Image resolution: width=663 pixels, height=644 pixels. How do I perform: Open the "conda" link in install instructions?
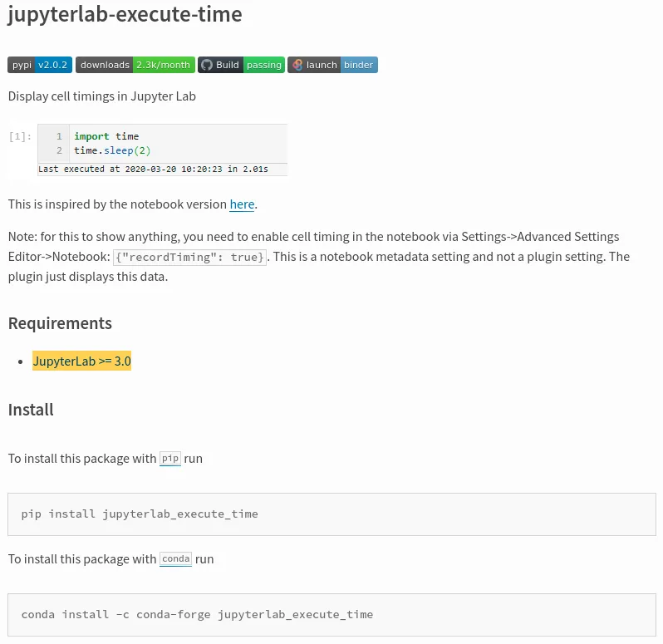[x=175, y=559]
